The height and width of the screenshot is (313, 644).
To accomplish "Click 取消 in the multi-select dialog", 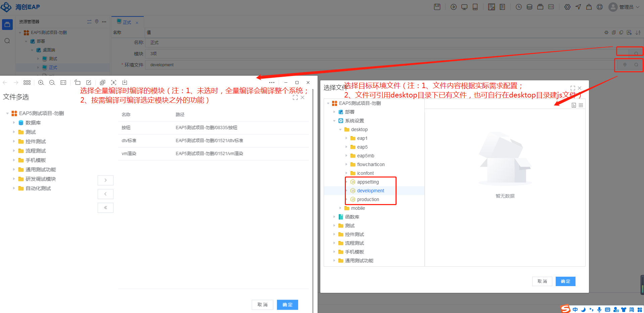I will pos(262,305).
